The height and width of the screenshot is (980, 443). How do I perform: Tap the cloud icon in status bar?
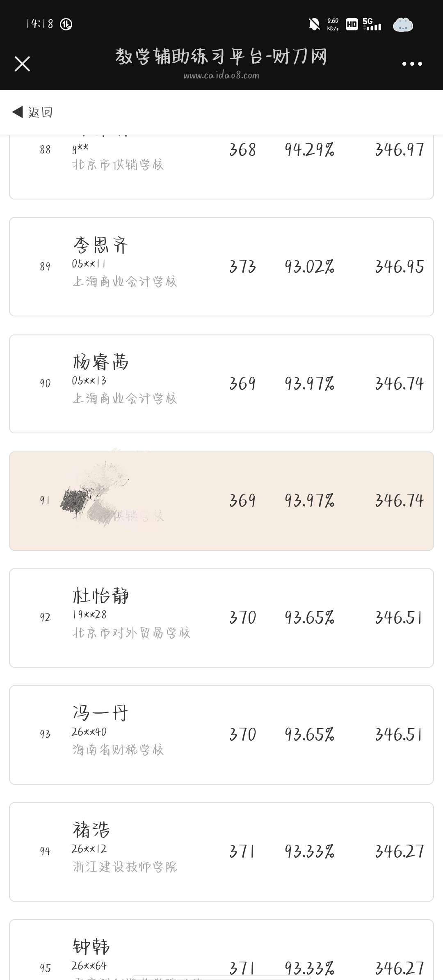coord(403,25)
